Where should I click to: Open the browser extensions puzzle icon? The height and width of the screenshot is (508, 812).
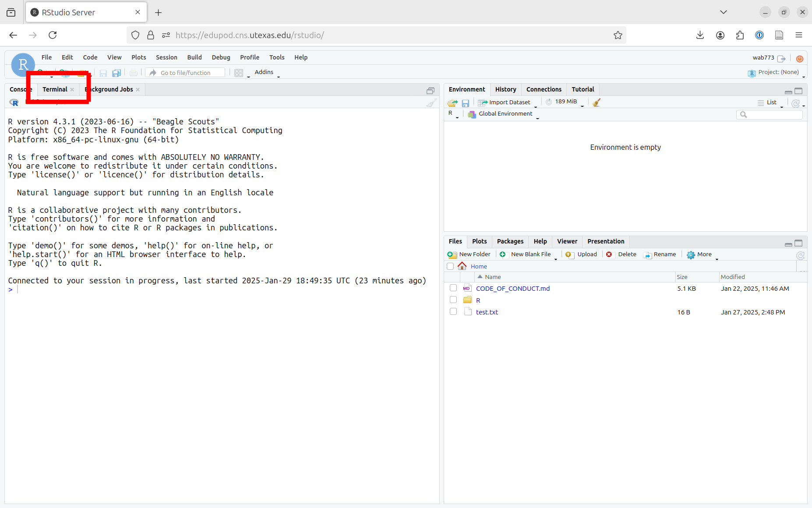pyautogui.click(x=740, y=35)
